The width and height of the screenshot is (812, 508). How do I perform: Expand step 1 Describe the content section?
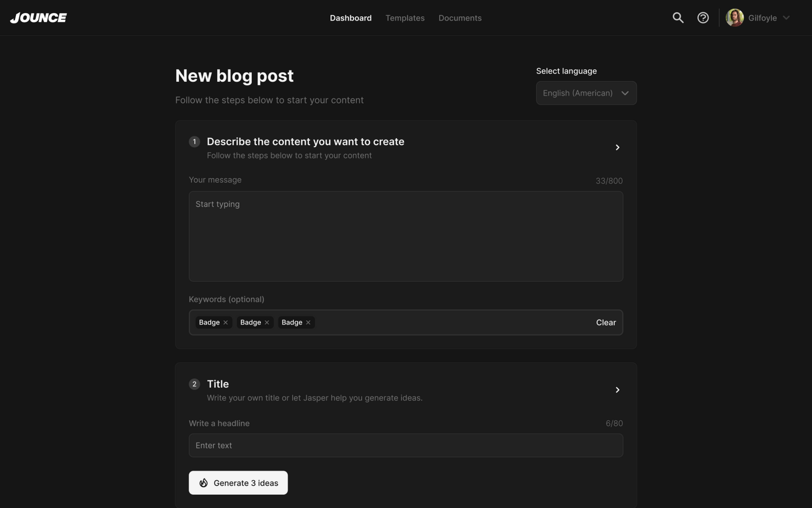(618, 147)
